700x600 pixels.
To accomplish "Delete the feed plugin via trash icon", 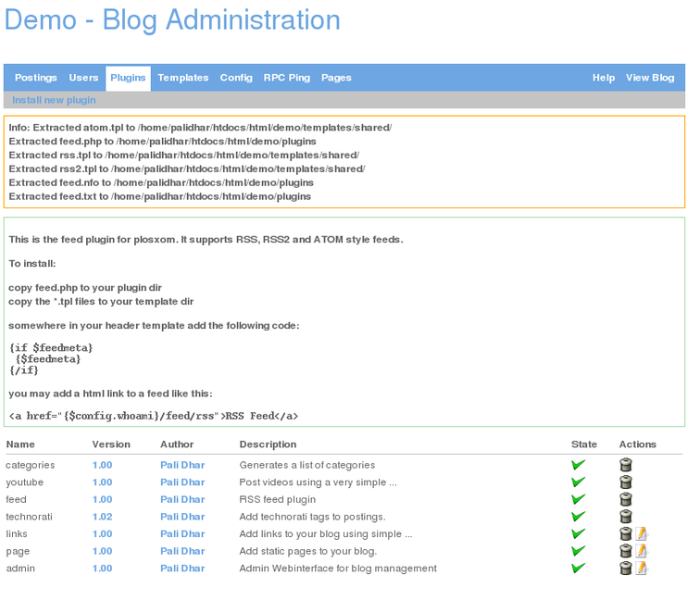I will click(x=625, y=499).
